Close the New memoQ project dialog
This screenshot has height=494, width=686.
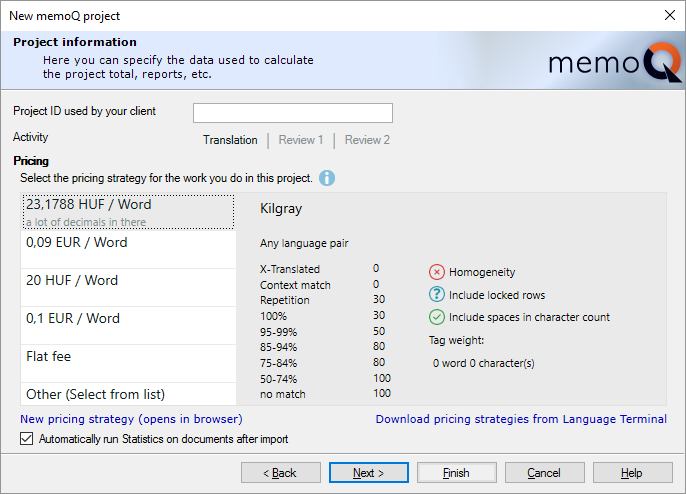pyautogui.click(x=669, y=15)
